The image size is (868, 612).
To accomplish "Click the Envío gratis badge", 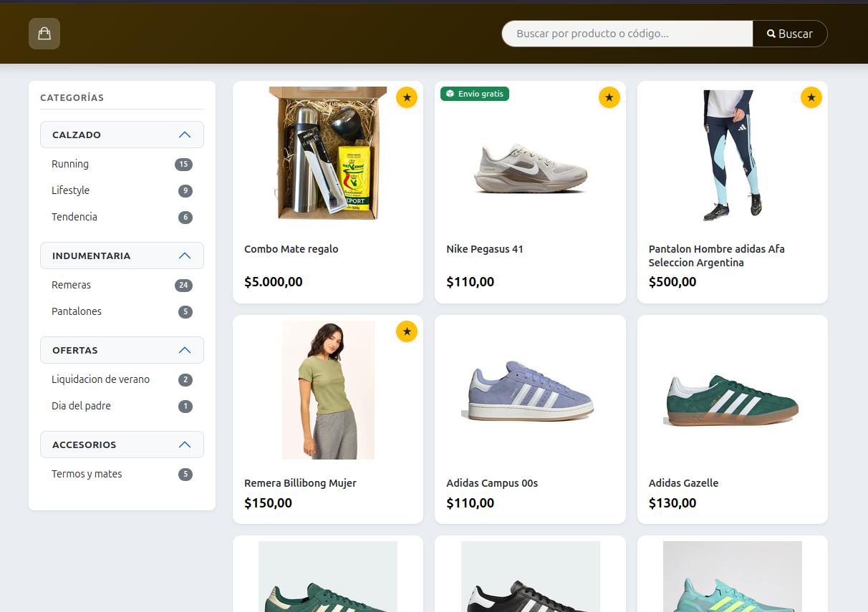I will [x=475, y=94].
